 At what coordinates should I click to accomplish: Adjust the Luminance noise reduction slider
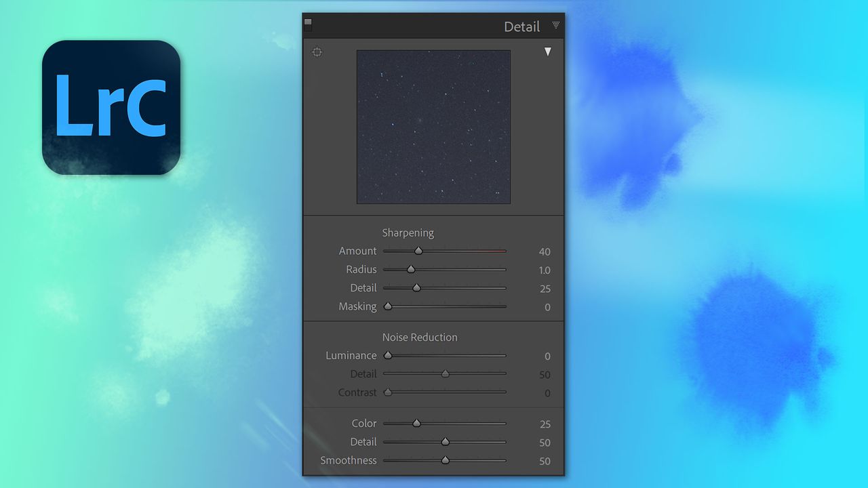click(x=445, y=355)
